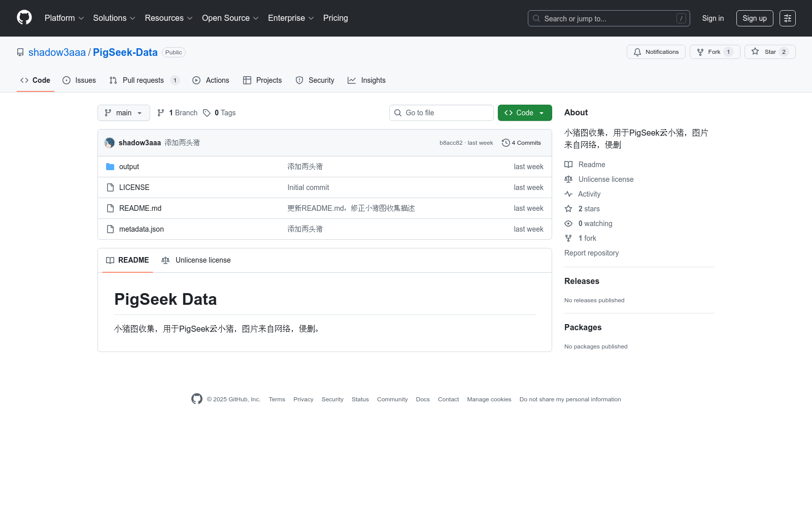Switch to the Pull requests tab
This screenshot has width=812, height=508.
pyautogui.click(x=145, y=80)
